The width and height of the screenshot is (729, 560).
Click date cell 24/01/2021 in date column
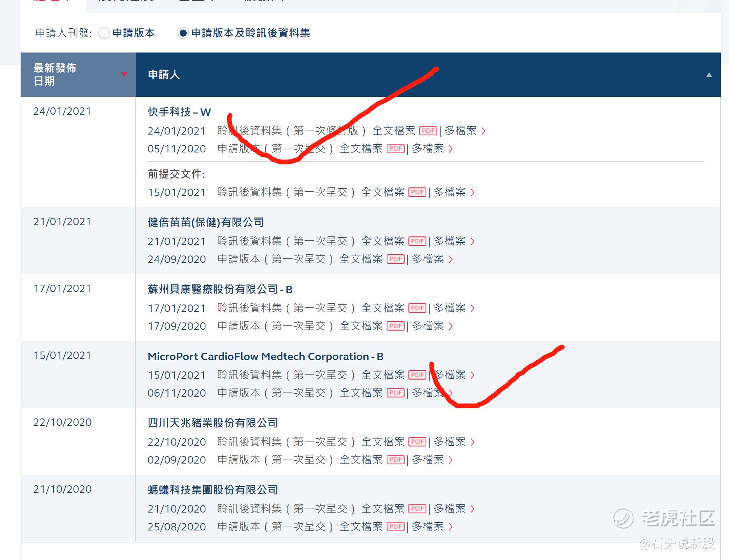pyautogui.click(x=62, y=111)
